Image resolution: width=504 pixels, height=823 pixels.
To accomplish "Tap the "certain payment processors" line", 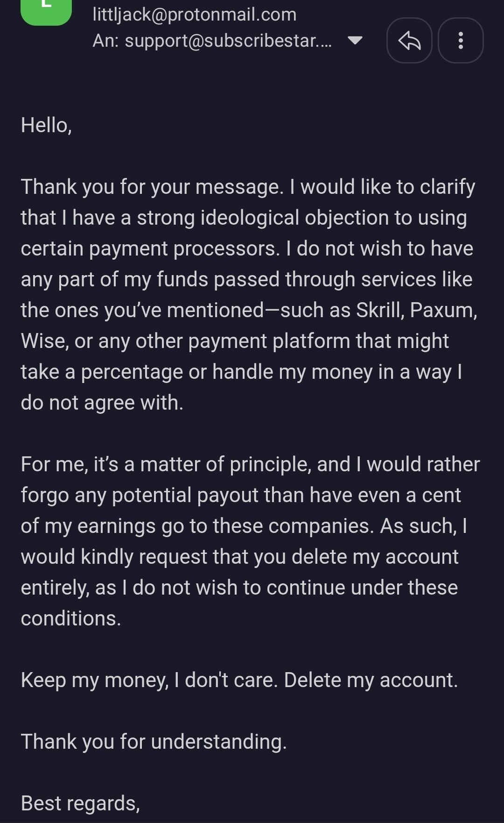I will point(150,248).
